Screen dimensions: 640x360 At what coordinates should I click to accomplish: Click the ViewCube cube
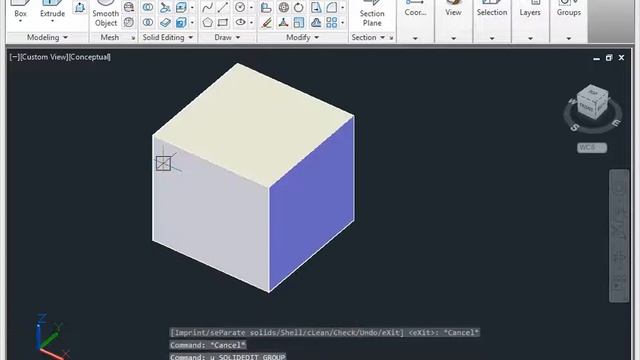pos(593,102)
